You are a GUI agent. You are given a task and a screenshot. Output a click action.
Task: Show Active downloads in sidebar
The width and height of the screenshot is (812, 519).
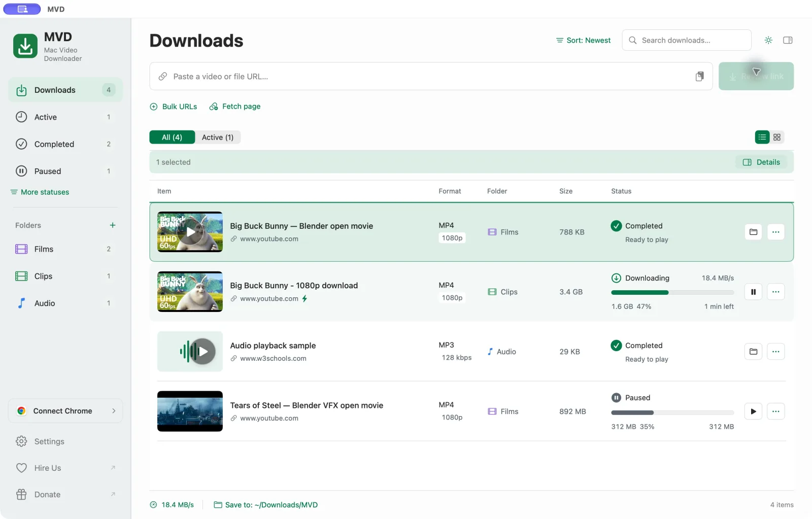click(65, 117)
